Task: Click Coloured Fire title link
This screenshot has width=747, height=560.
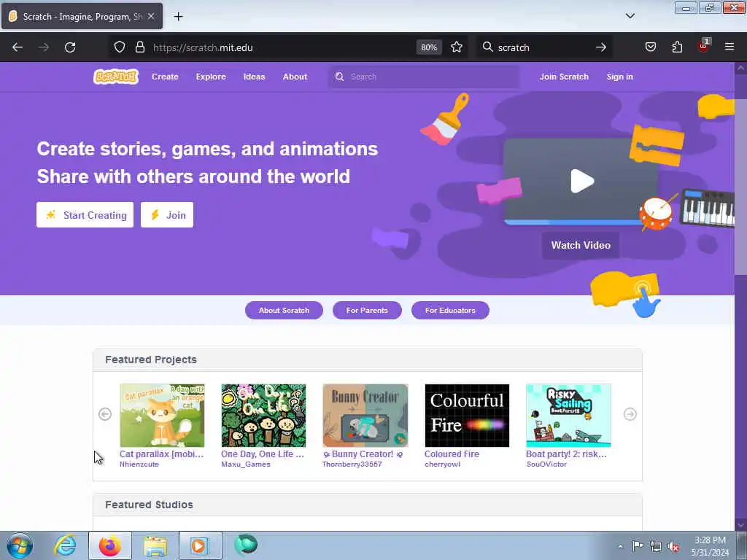Action: pos(452,454)
